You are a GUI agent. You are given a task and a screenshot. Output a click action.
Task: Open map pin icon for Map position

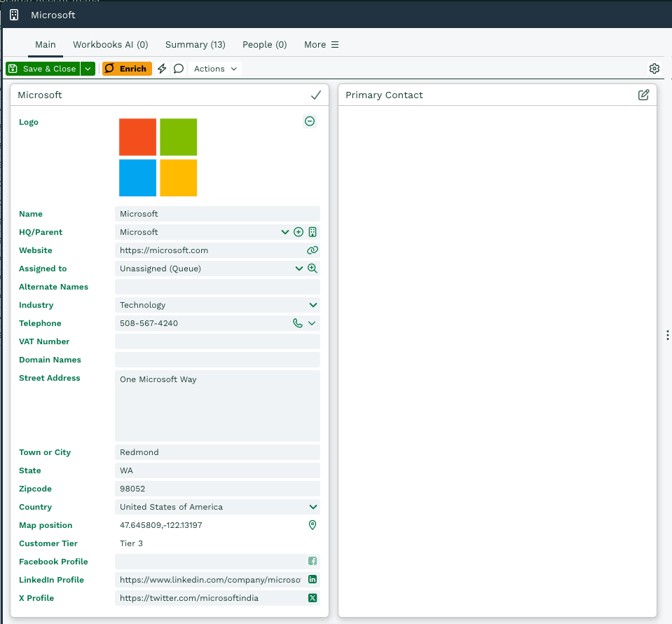(313, 525)
